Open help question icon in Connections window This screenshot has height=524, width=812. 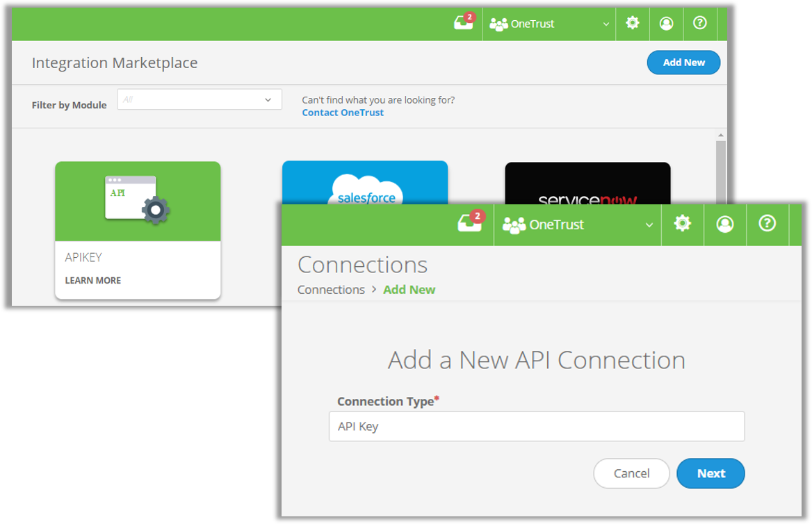767,224
